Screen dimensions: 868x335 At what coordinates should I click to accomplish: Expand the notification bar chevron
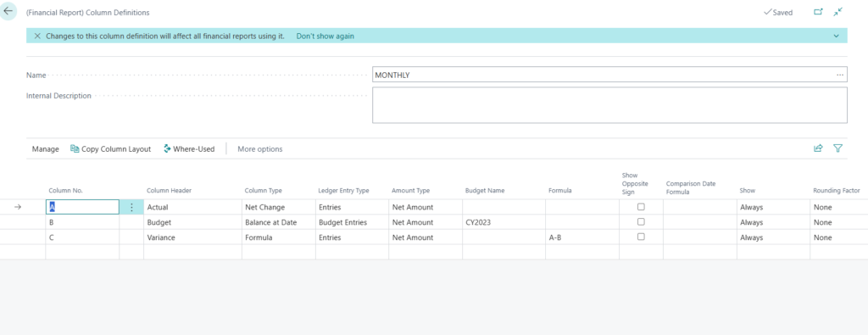coord(836,36)
